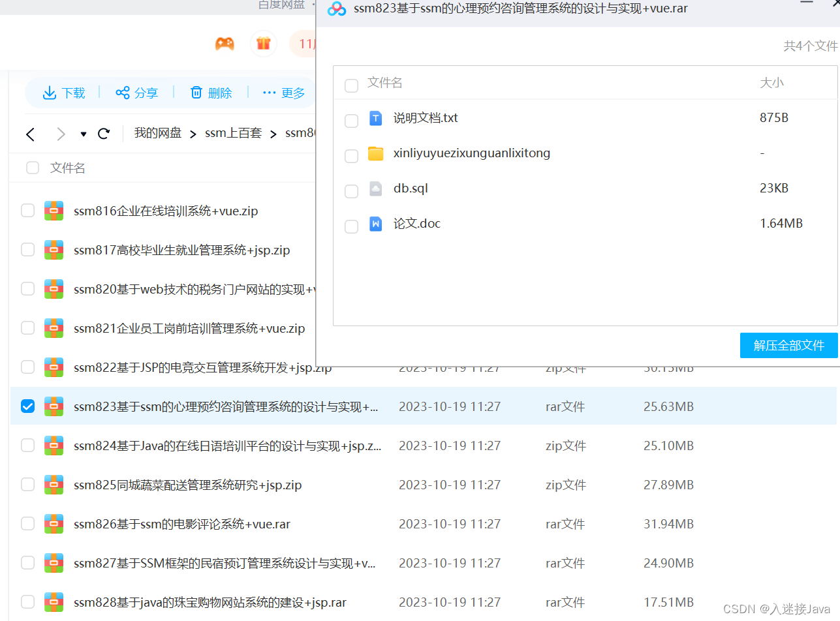
Task: Click the ssm816 zip archive icon
Action: [x=54, y=211]
